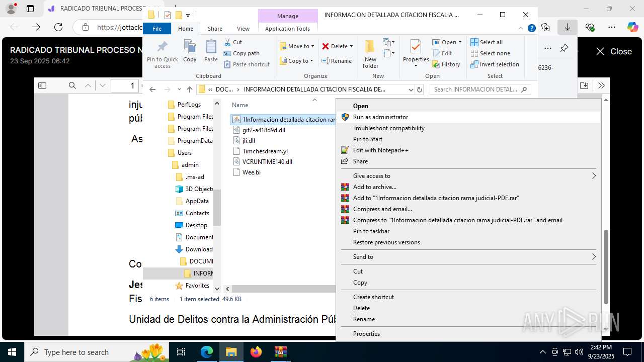Open the ribbon Open dropdown
The height and width of the screenshot is (362, 644).
point(447,42)
